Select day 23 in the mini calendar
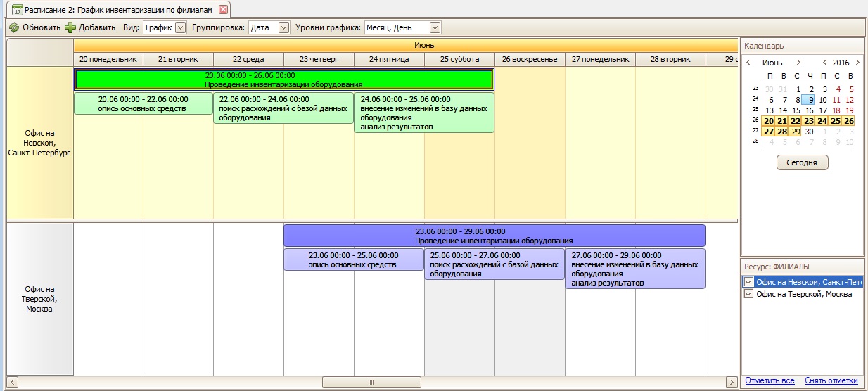 [808, 121]
